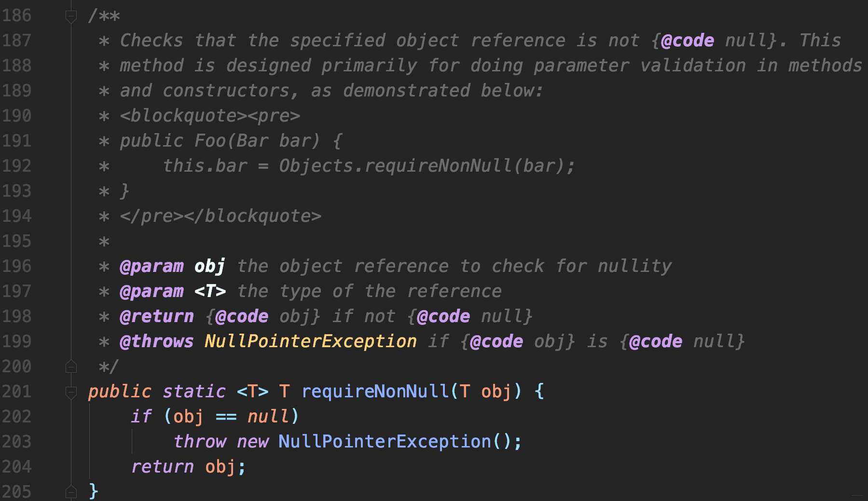This screenshot has width=868, height=501.
Task: Click the fold end marker at line 205
Action: (x=71, y=492)
